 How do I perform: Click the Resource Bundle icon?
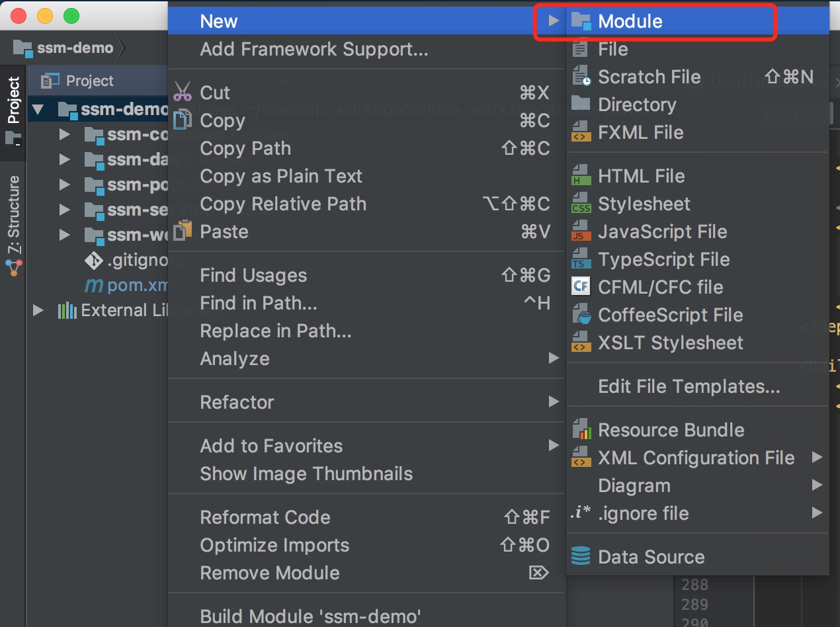point(582,429)
